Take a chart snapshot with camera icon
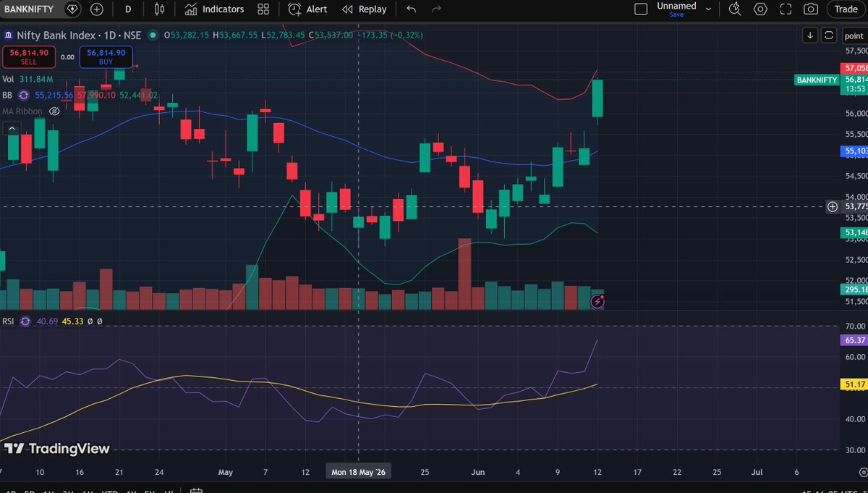 811,9
